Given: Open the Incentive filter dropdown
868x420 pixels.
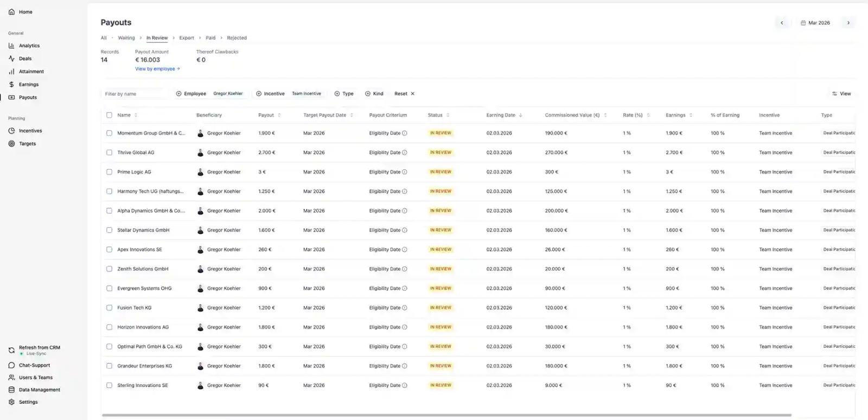Looking at the screenshot, I should pos(289,94).
